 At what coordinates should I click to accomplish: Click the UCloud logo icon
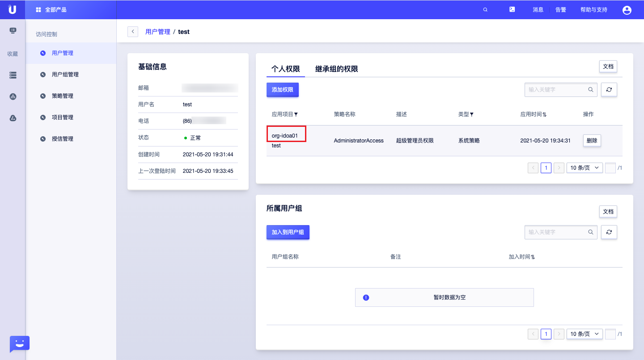(12, 9)
